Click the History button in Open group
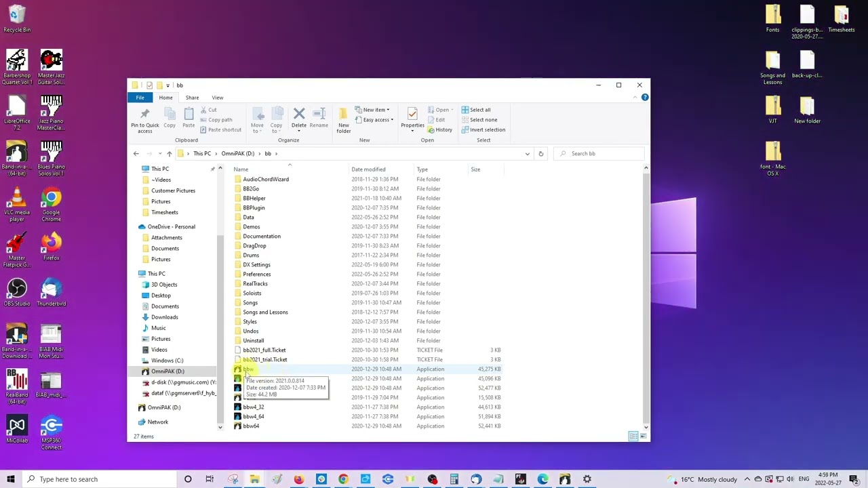Viewport: 868px width, 488px height. 440,130
